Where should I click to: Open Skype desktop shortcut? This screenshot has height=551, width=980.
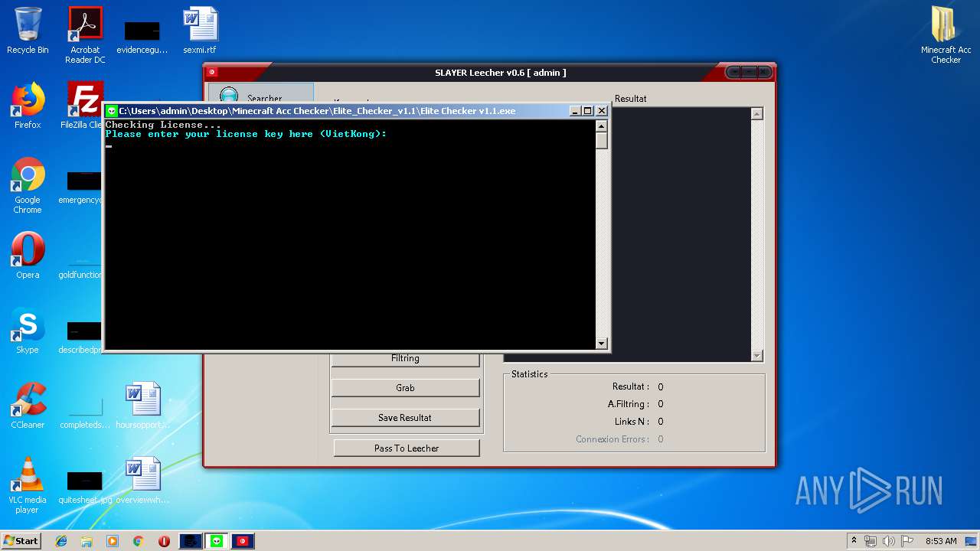coord(28,331)
